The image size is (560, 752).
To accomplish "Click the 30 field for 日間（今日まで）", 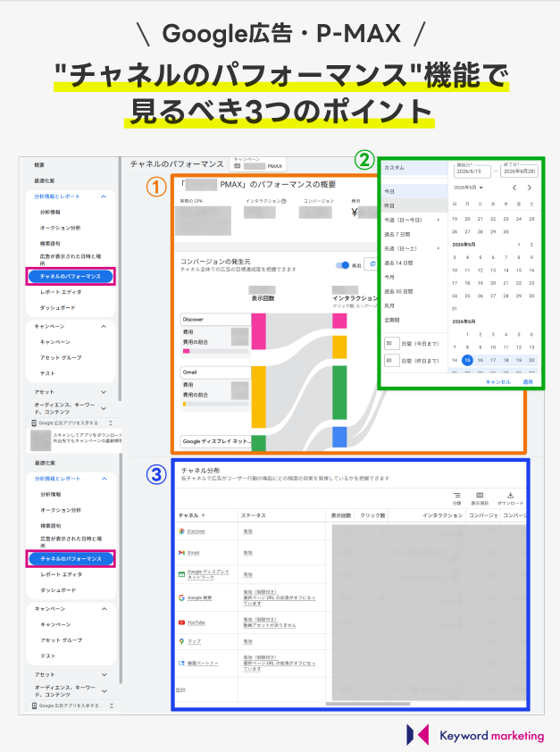I will pyautogui.click(x=392, y=343).
